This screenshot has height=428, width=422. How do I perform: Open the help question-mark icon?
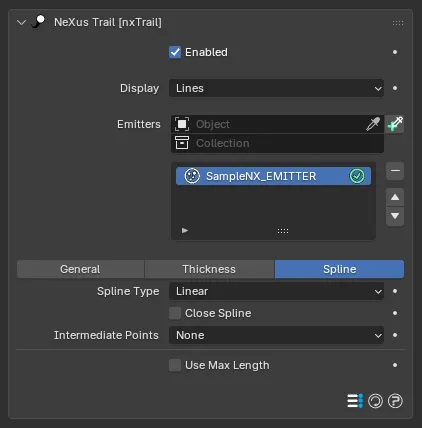pos(395,401)
